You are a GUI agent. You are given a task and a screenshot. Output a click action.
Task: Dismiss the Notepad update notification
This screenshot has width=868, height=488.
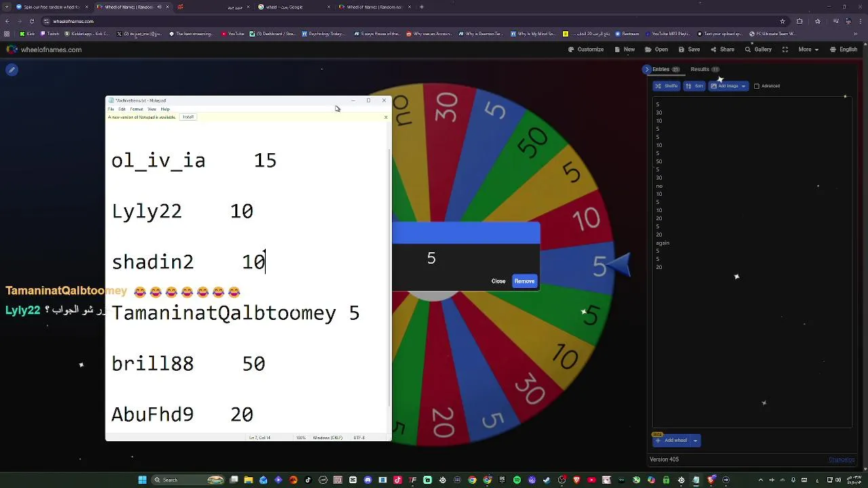[x=386, y=117]
